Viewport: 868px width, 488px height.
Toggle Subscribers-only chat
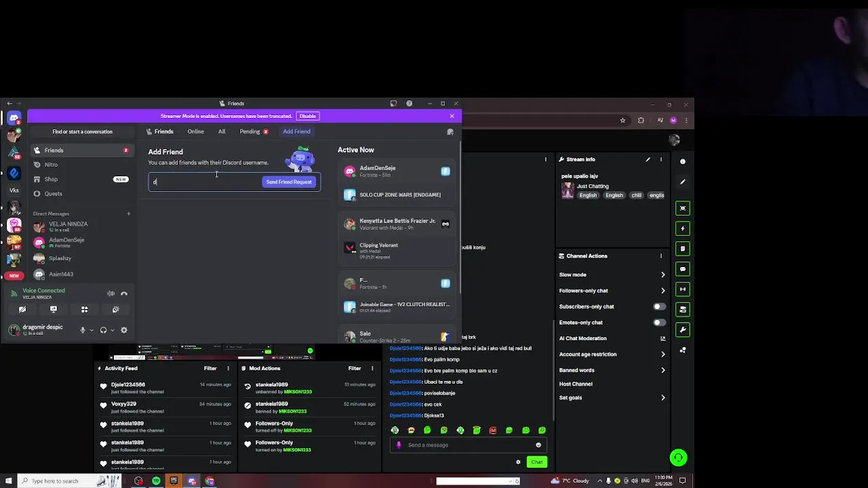pyautogui.click(x=658, y=306)
